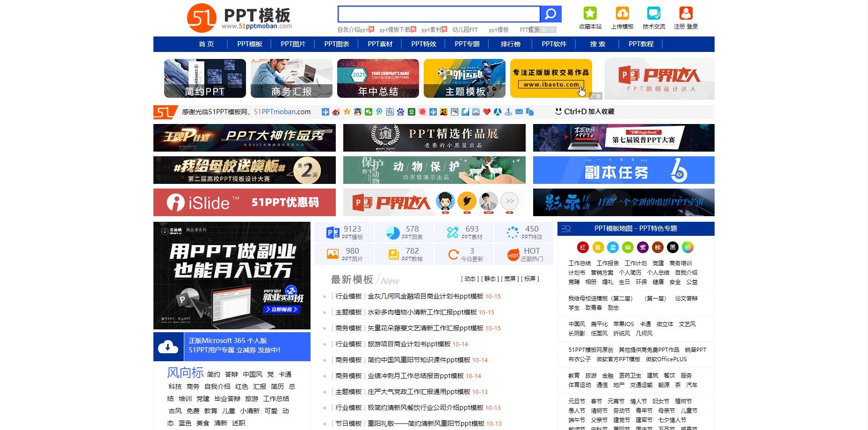Click the 收藏本站 green star icon
The width and height of the screenshot is (868, 430).
(590, 14)
